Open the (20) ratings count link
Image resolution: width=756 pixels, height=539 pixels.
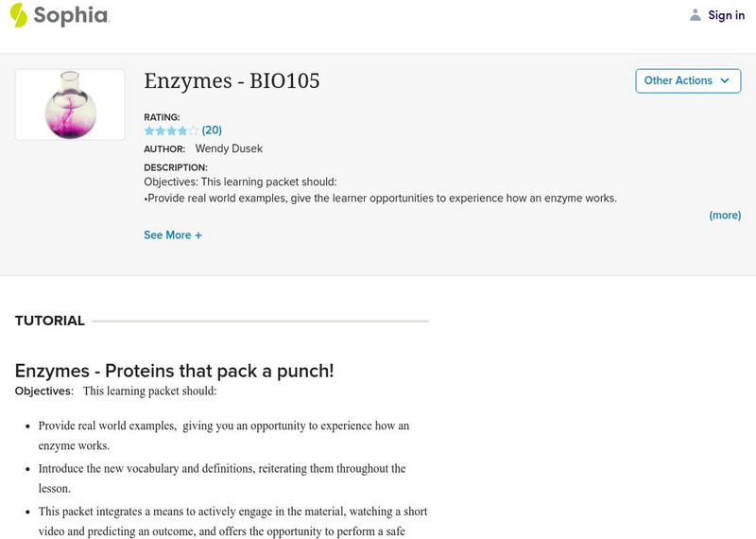pyautogui.click(x=212, y=130)
